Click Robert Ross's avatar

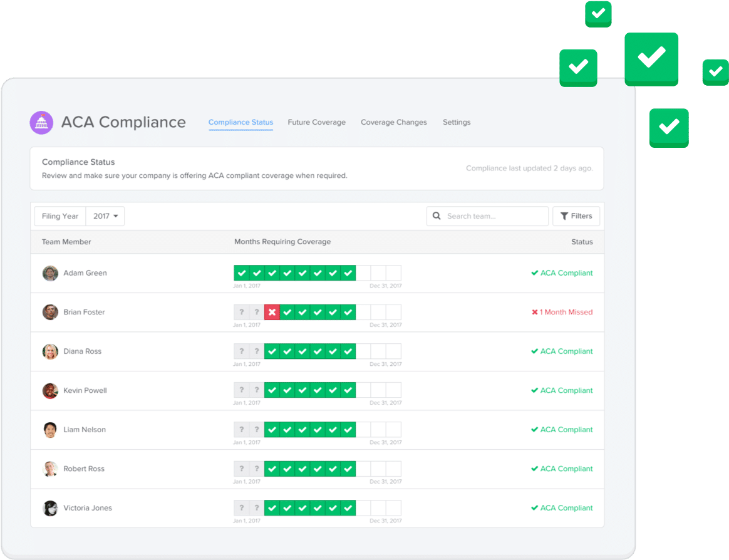tap(50, 469)
